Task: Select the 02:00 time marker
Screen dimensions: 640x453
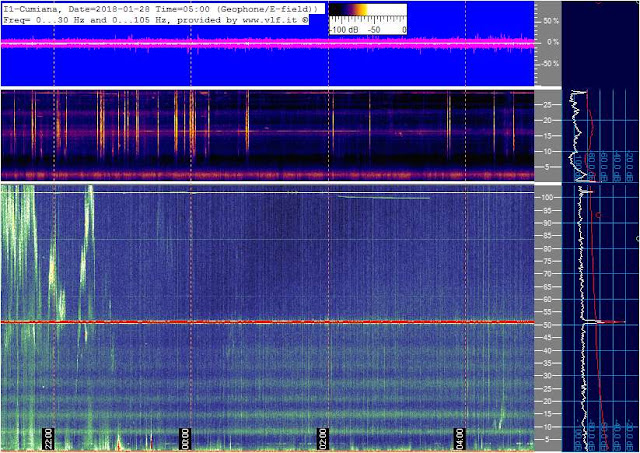Action: point(323,439)
